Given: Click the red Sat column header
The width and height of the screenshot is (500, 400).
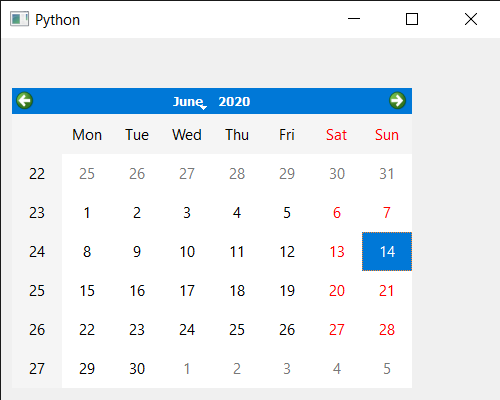Looking at the screenshot, I should click(337, 135).
